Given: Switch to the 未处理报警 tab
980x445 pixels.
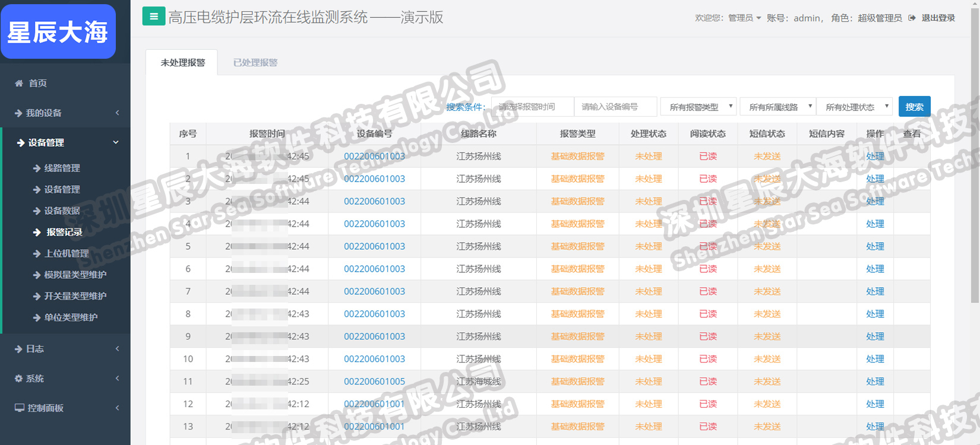Looking at the screenshot, I should coord(182,62).
